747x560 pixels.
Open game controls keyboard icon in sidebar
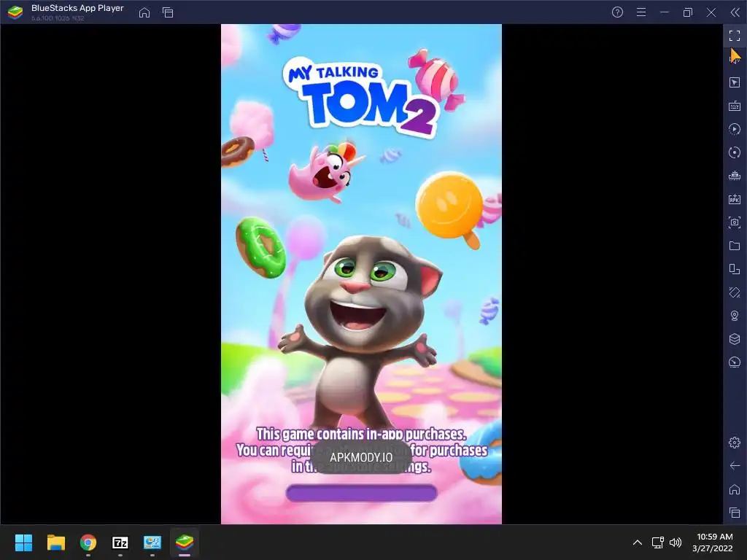735,106
